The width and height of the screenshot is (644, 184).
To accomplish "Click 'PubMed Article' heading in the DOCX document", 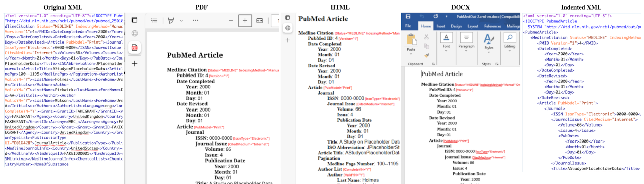I will [x=442, y=74].
